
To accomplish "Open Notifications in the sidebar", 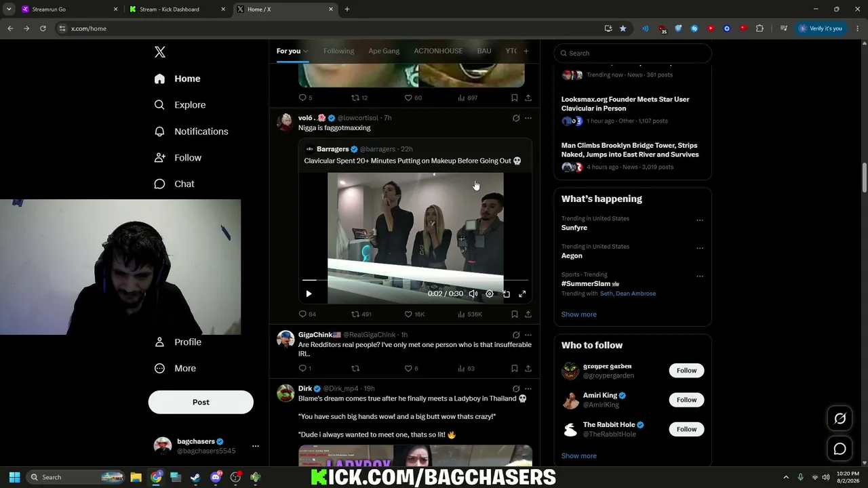I will pyautogui.click(x=191, y=131).
